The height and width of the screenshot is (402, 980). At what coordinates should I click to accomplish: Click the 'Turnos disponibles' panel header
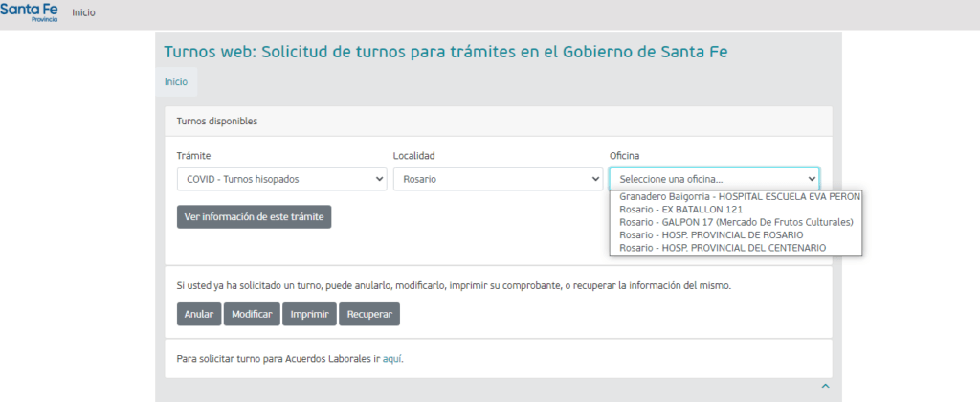coord(216,122)
